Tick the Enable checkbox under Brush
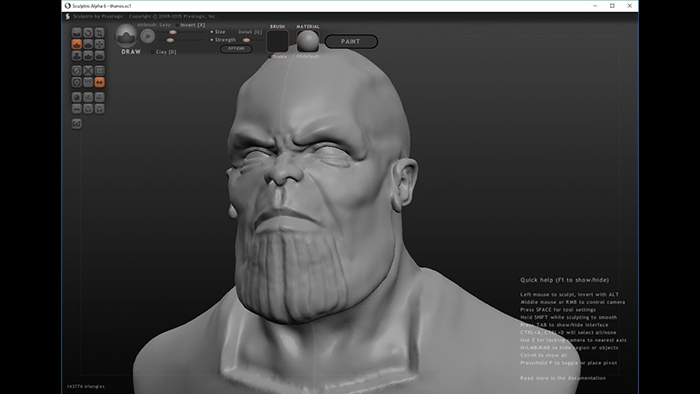Image resolution: width=700 pixels, height=394 pixels. point(278,57)
